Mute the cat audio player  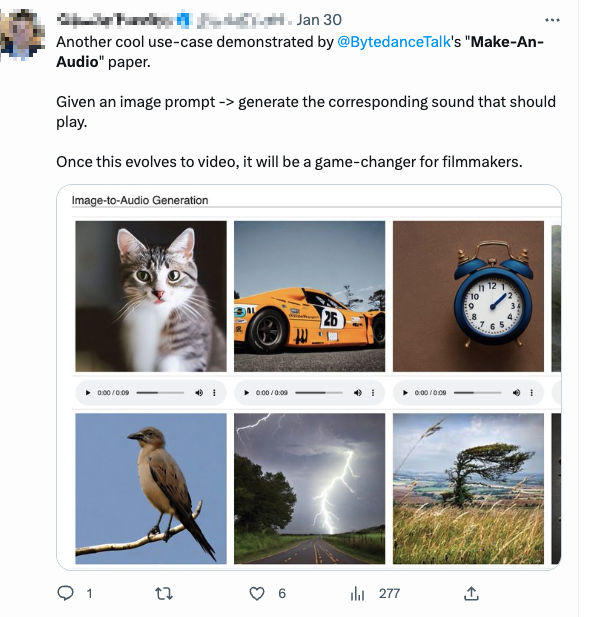198,393
